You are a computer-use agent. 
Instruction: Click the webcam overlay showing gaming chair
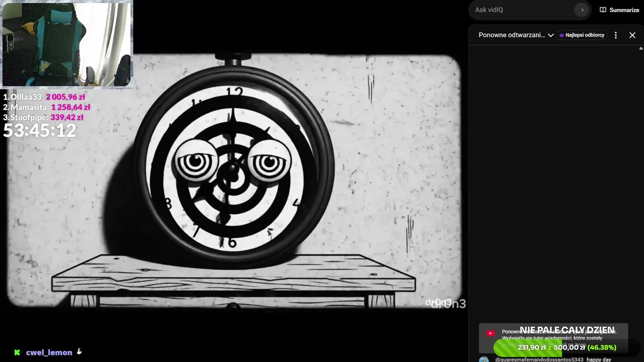67,44
